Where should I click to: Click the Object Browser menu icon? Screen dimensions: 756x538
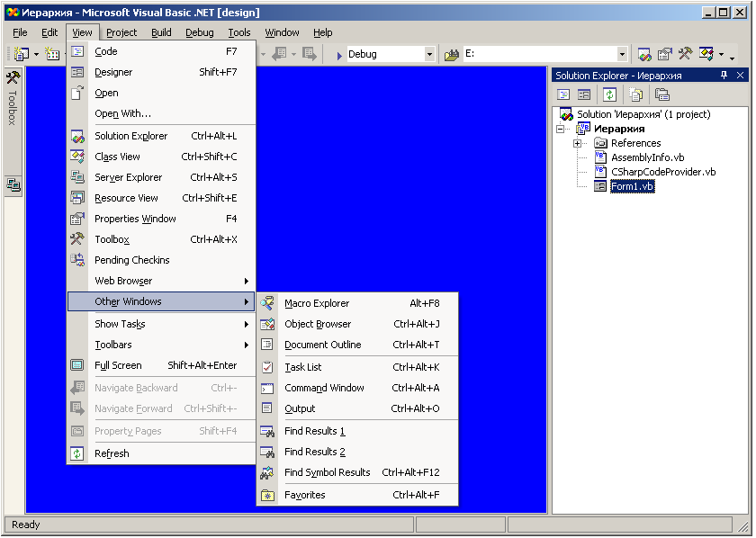[x=267, y=324]
